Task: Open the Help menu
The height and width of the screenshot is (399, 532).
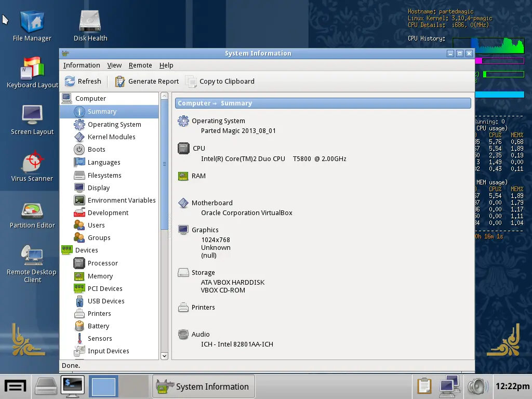Action: 166,65
